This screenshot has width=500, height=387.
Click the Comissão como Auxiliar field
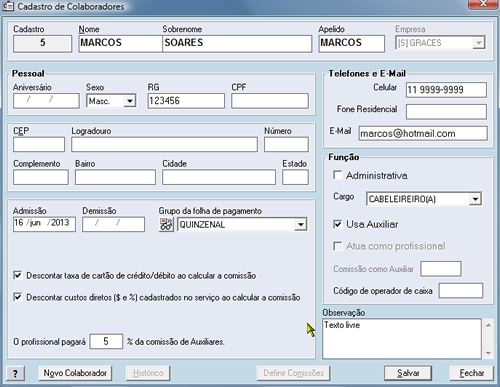click(x=441, y=269)
